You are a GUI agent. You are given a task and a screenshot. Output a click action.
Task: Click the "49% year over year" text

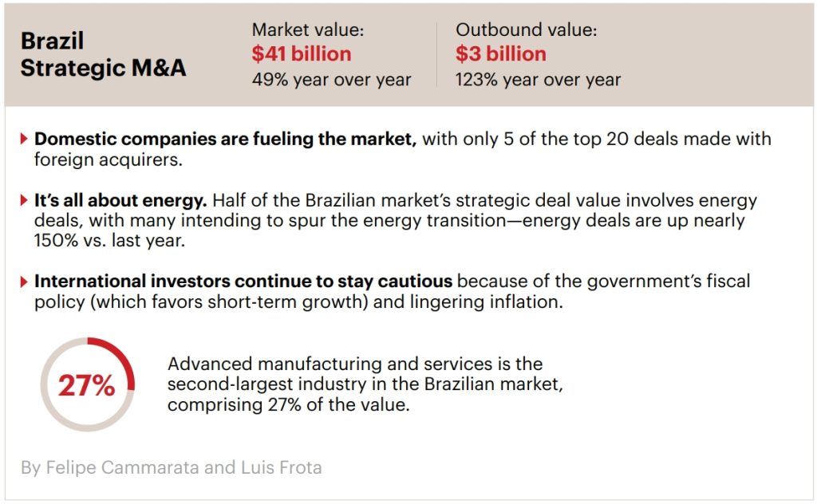(x=331, y=80)
